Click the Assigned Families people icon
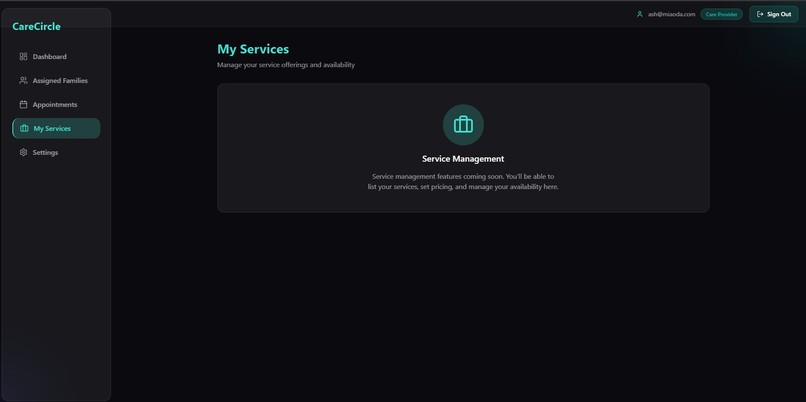This screenshot has height=402, width=806. tap(23, 81)
